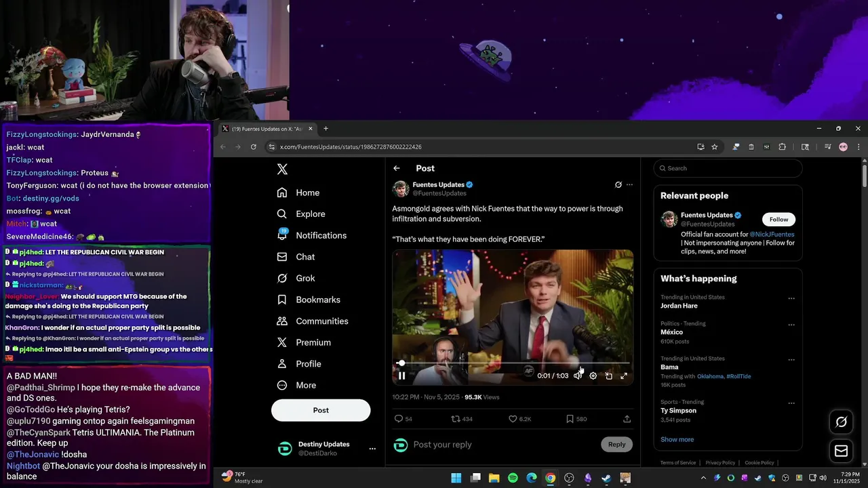Bookmark this page with the star icon

click(714, 147)
